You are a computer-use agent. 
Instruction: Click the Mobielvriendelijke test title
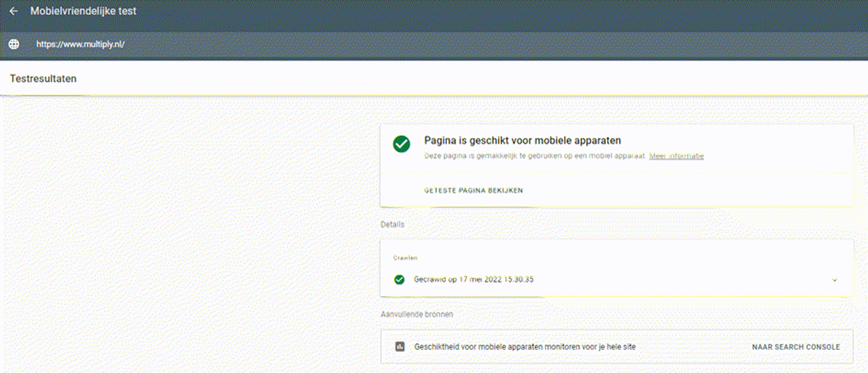(84, 11)
